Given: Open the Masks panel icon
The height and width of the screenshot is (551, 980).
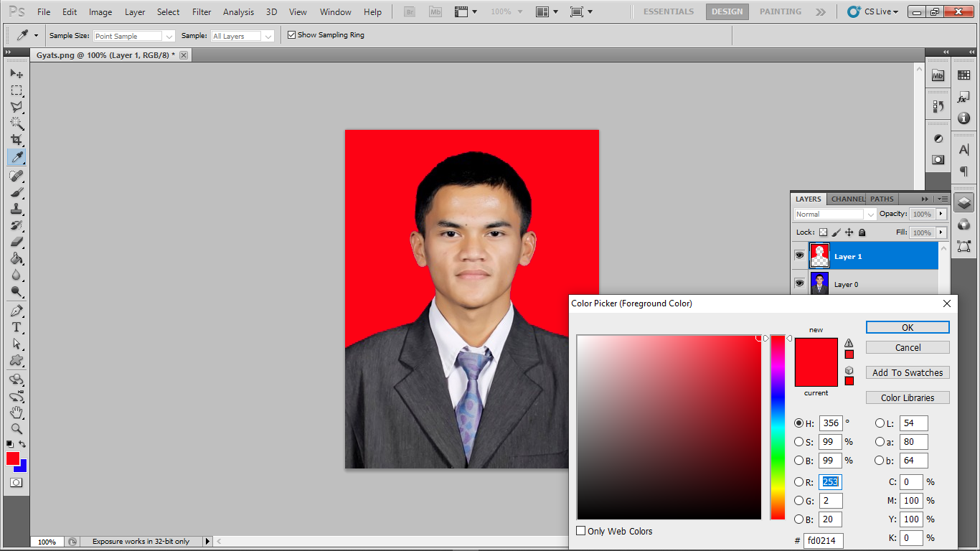Looking at the screenshot, I should point(938,159).
